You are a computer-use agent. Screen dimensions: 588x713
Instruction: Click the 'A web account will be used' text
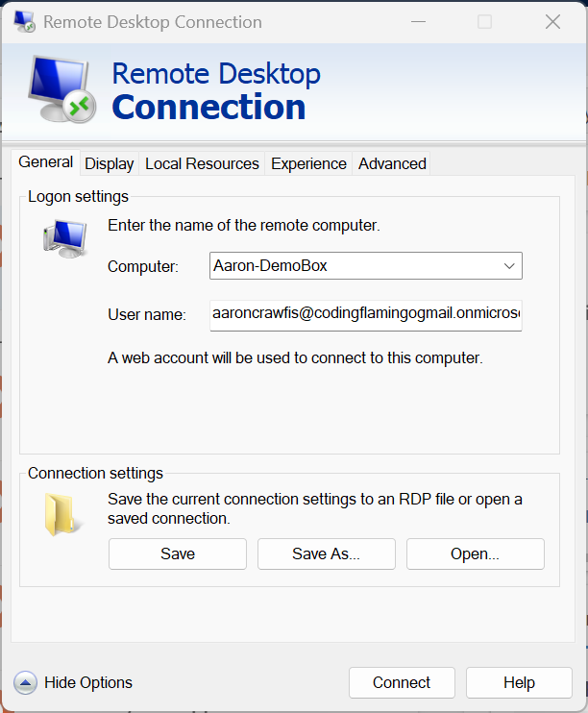coord(295,357)
